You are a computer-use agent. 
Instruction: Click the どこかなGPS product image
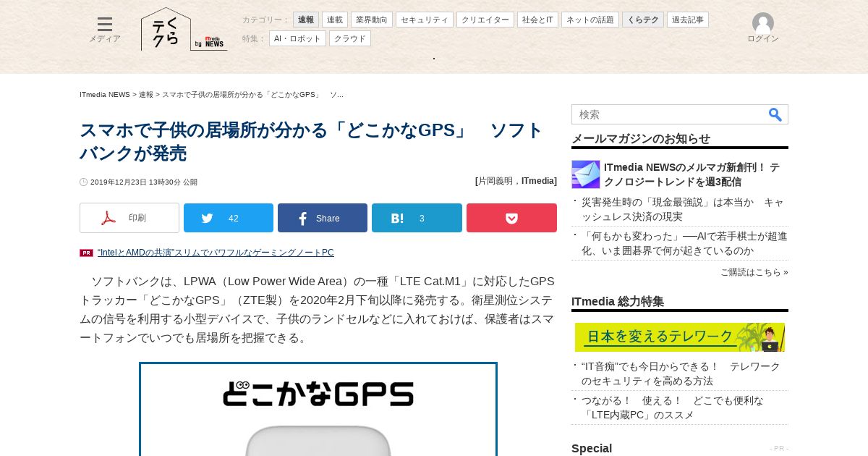pyautogui.click(x=318, y=409)
